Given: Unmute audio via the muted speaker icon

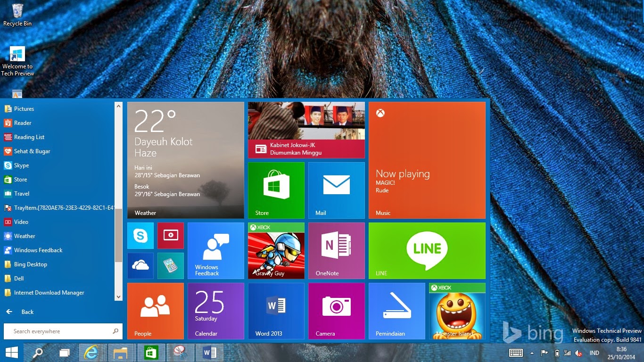Looking at the screenshot, I should coord(578,353).
